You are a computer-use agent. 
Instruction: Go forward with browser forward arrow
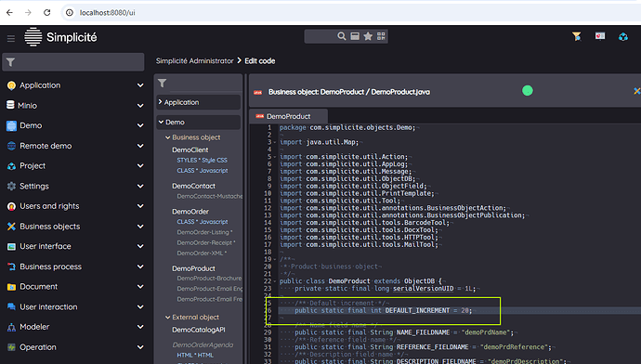[x=28, y=13]
